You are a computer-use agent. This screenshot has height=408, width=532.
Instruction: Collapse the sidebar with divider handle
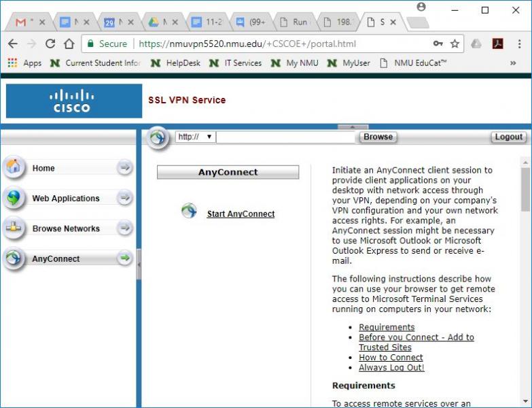[x=139, y=264]
